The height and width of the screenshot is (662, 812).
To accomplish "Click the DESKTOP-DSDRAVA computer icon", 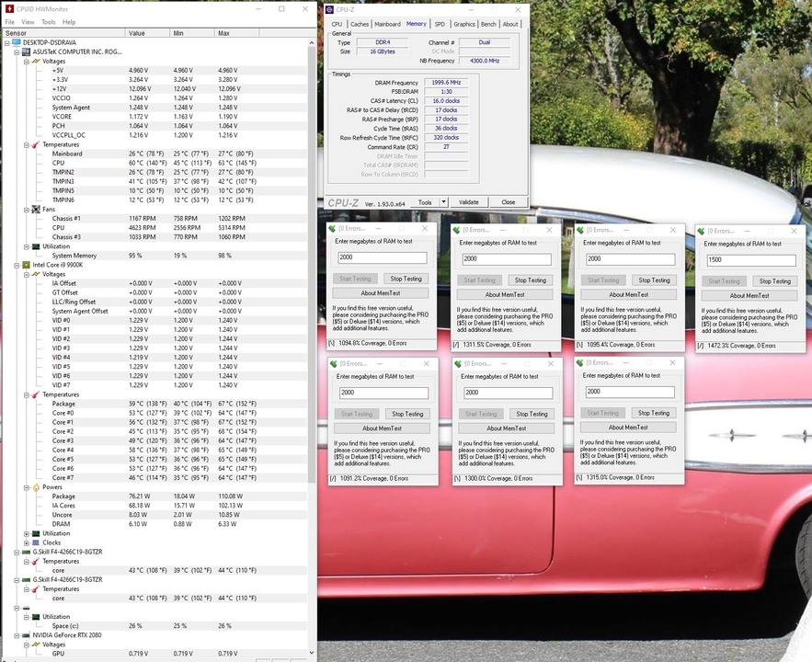I will 17,42.
